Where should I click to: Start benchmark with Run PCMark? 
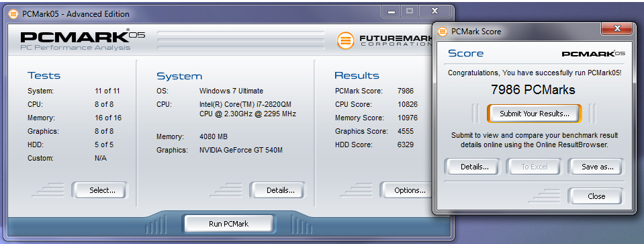pos(228,224)
